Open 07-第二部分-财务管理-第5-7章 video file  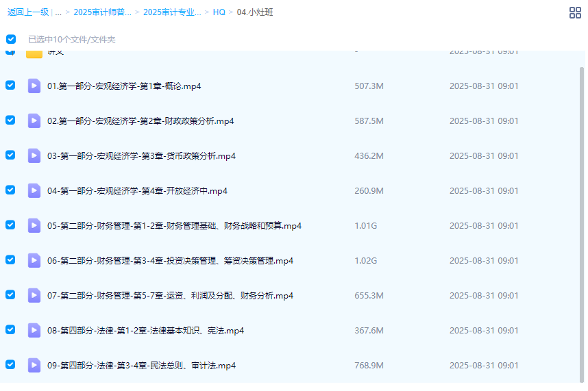170,296
